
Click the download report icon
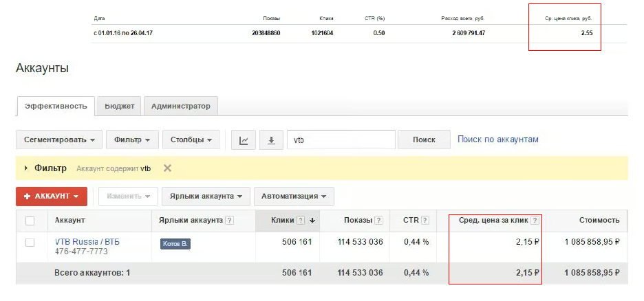(x=271, y=140)
